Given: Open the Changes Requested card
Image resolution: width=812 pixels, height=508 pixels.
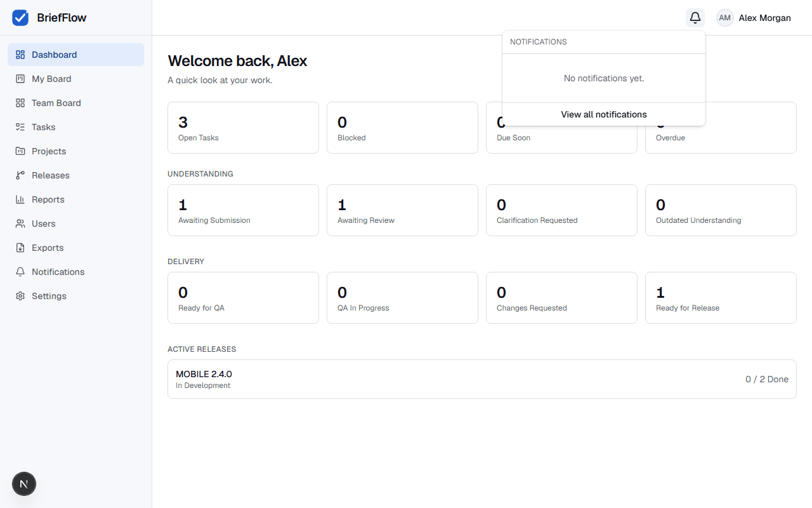Looking at the screenshot, I should (561, 298).
